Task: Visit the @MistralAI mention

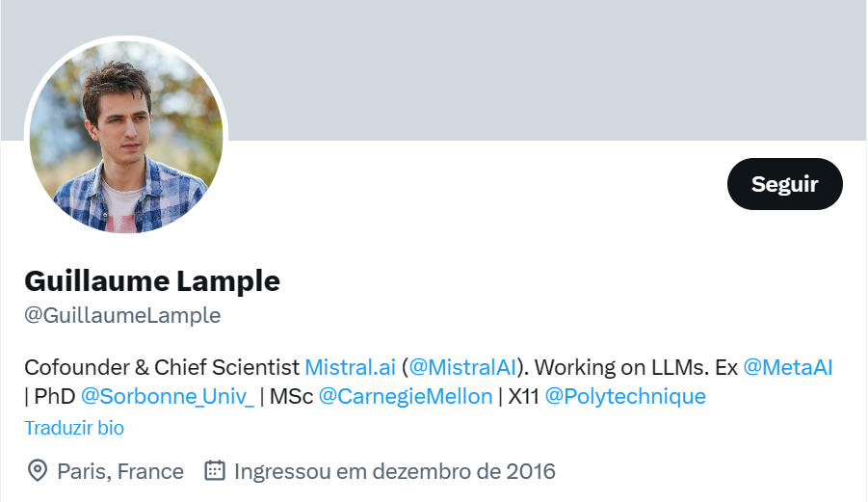Action: point(462,367)
